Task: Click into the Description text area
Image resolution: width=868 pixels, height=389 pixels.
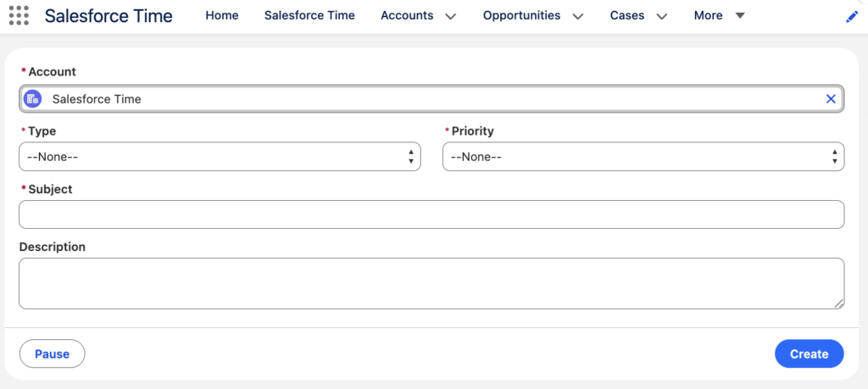Action: tap(431, 283)
